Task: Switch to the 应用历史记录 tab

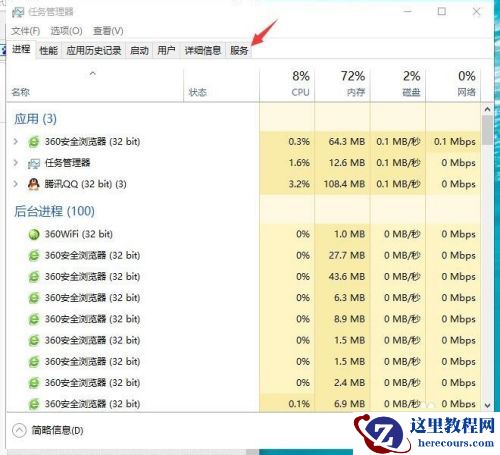Action: point(94,51)
